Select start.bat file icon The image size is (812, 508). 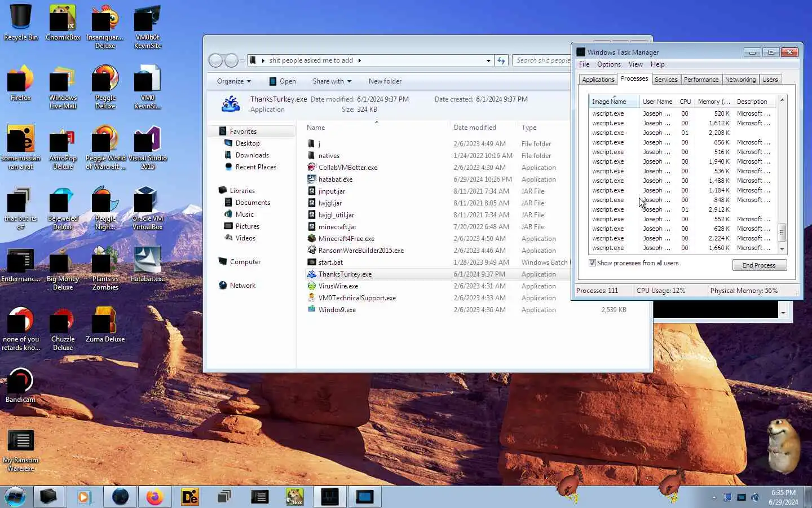pyautogui.click(x=311, y=262)
